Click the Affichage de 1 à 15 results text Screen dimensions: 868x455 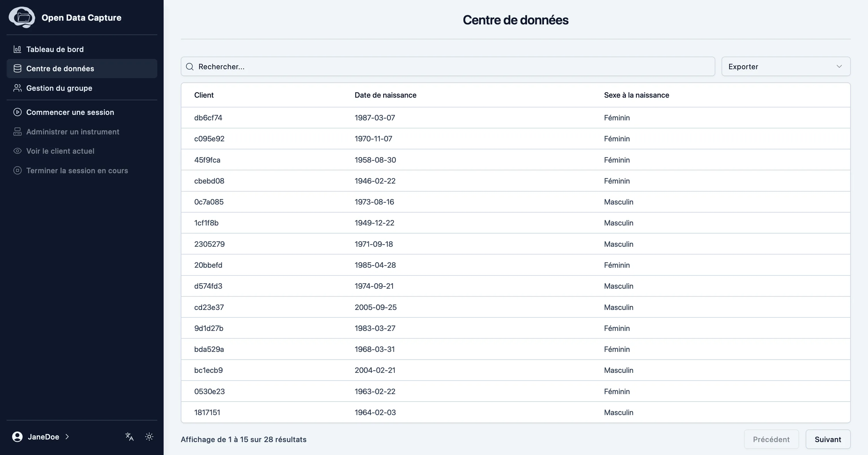click(244, 439)
